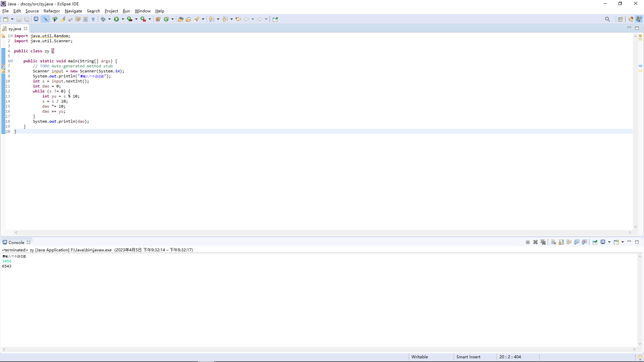644x362 pixels.
Task: Click the Open Type icon
Action: tap(180, 19)
